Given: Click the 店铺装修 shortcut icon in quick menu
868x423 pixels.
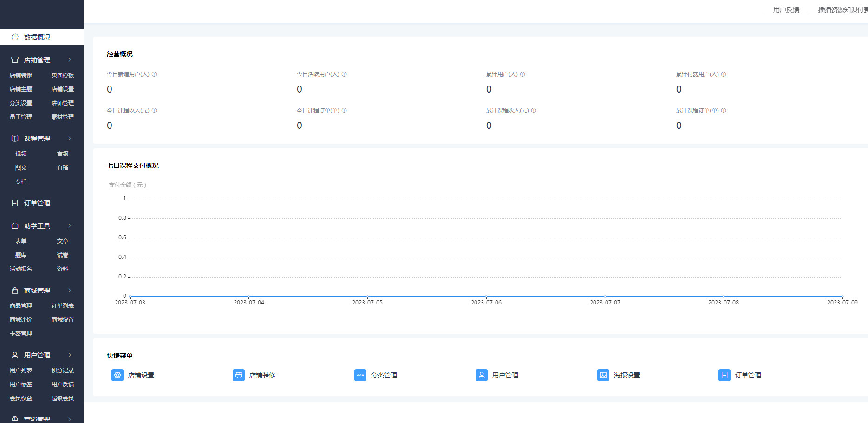Looking at the screenshot, I should (x=239, y=375).
